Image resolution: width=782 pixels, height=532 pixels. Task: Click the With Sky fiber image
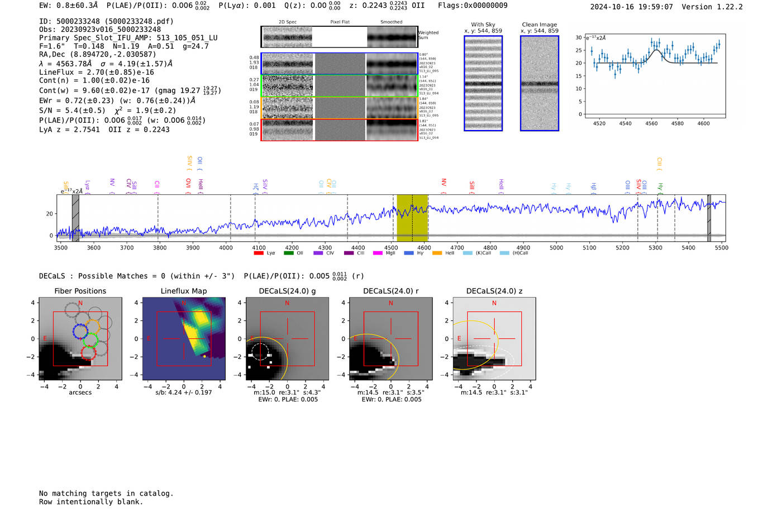click(x=483, y=83)
